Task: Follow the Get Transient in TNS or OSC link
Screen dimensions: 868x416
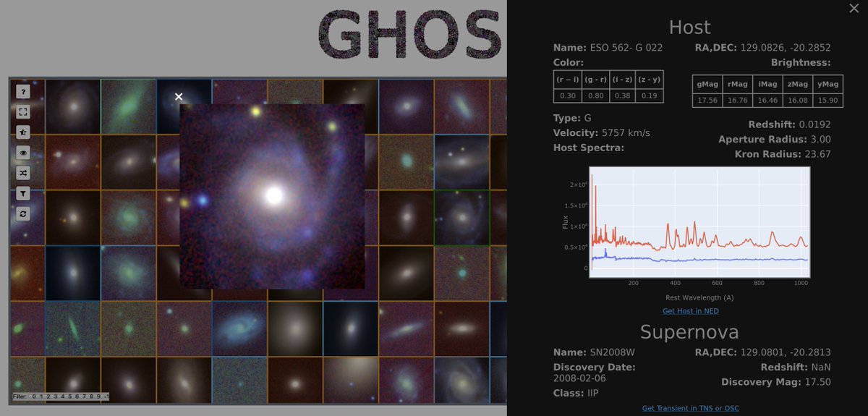Action: [691, 408]
